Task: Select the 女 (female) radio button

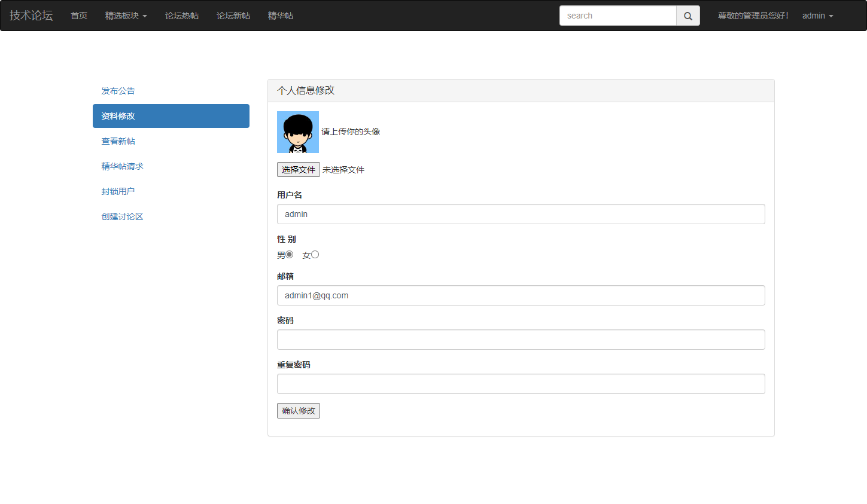Action: click(315, 255)
